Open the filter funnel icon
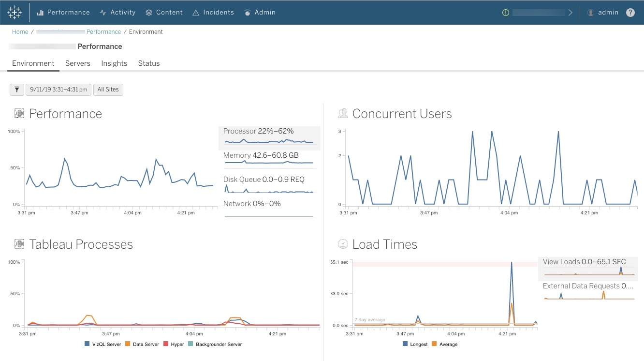644x361 pixels. point(16,89)
